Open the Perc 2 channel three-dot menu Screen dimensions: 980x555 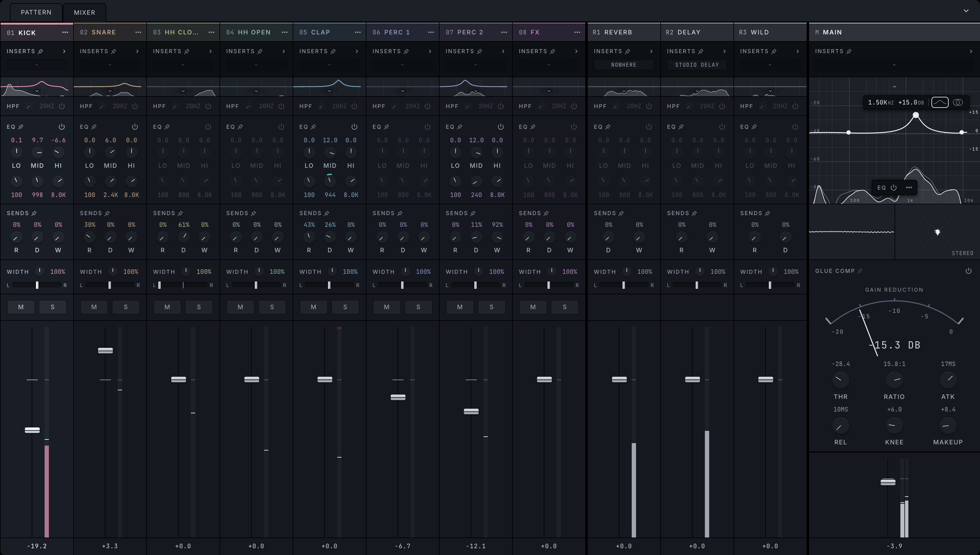point(504,32)
